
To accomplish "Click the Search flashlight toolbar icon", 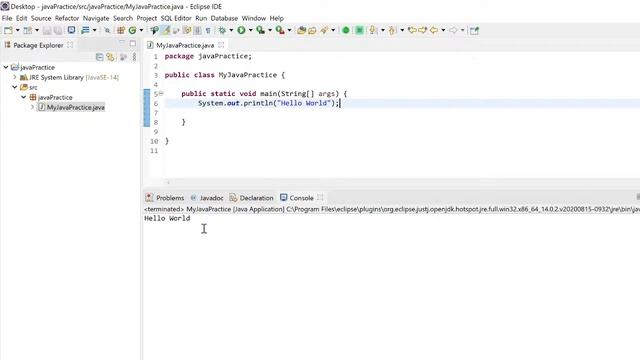I will pos(324,30).
